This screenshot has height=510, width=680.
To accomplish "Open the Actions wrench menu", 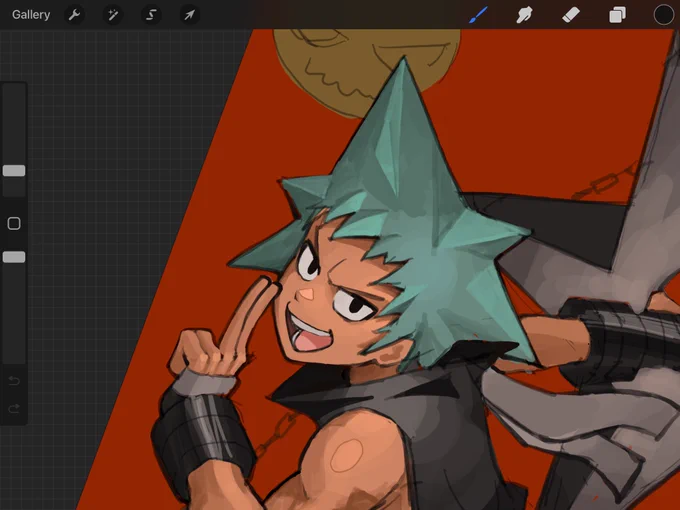I will pos(74,15).
